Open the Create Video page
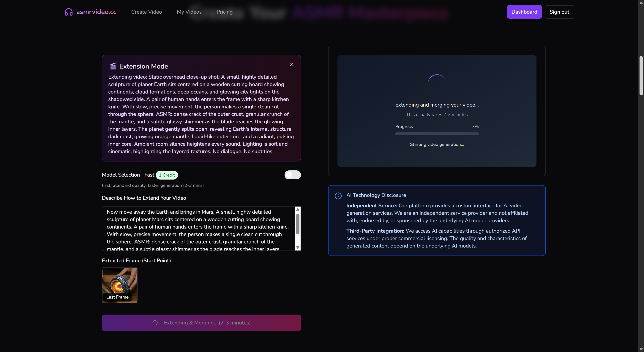 coord(146,12)
